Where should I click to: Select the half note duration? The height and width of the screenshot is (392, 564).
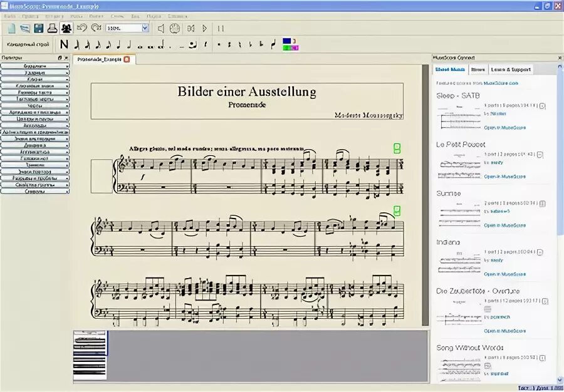click(129, 45)
